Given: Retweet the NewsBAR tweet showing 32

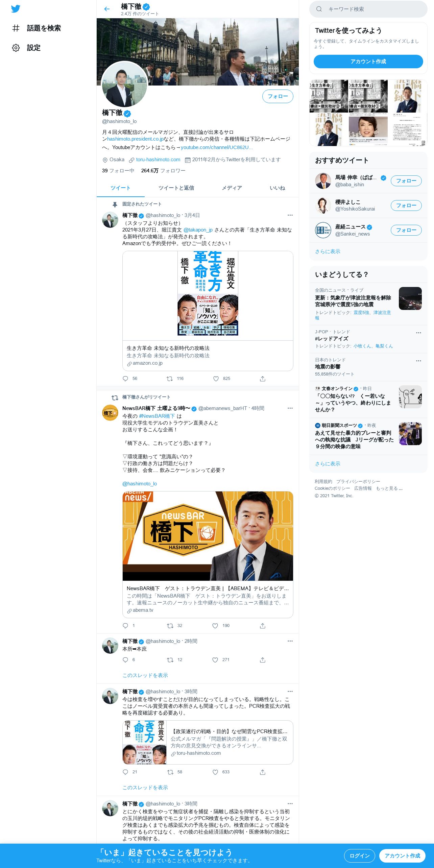Looking at the screenshot, I should click(170, 626).
